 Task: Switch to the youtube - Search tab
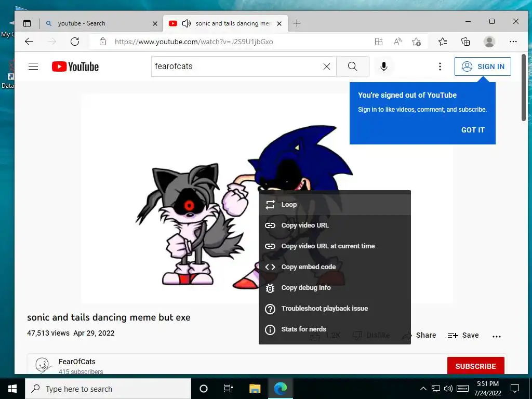pyautogui.click(x=101, y=23)
